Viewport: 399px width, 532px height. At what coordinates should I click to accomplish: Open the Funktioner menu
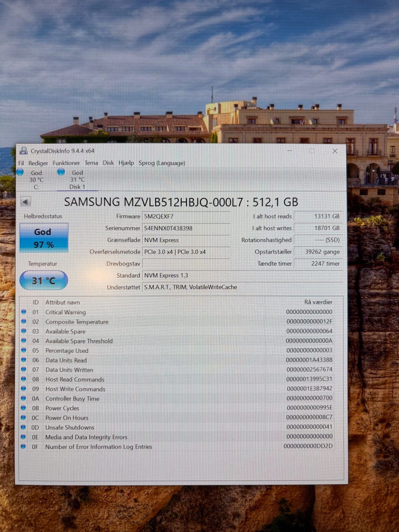(66, 163)
